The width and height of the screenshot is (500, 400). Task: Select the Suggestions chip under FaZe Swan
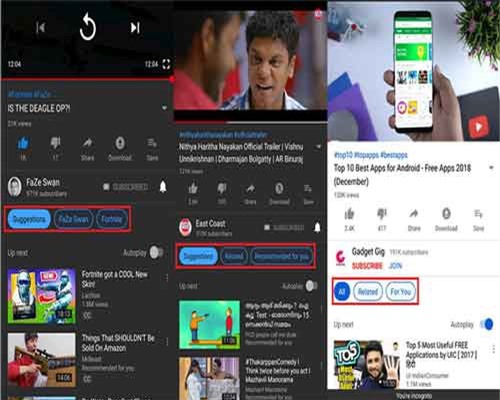point(29,219)
